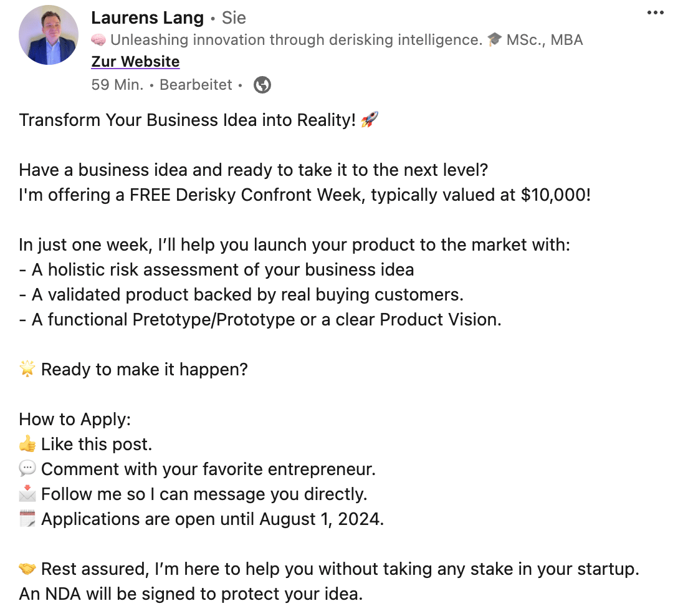Click the graduation cap emoji before MSc.
Image resolution: width=688 pixels, height=616 pixels.
(x=494, y=41)
